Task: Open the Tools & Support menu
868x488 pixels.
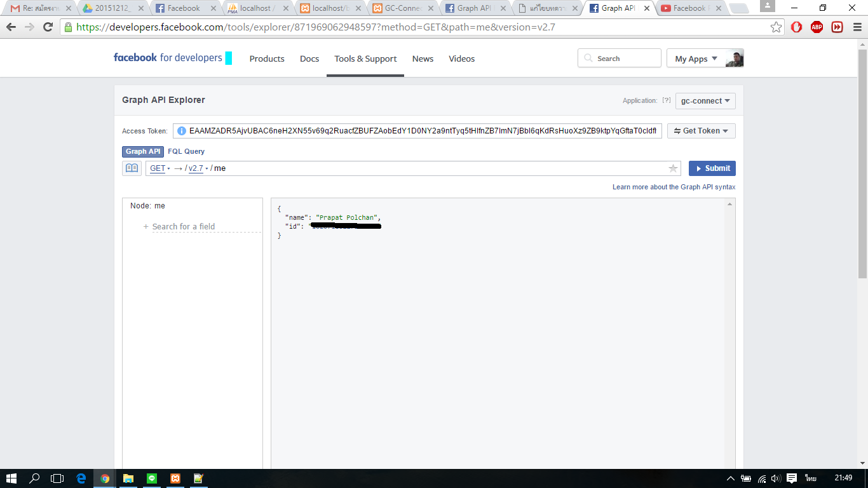Action: (x=365, y=58)
